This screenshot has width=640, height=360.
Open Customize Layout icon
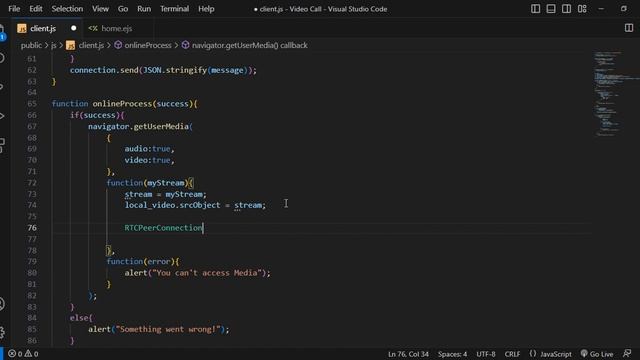[x=582, y=9]
